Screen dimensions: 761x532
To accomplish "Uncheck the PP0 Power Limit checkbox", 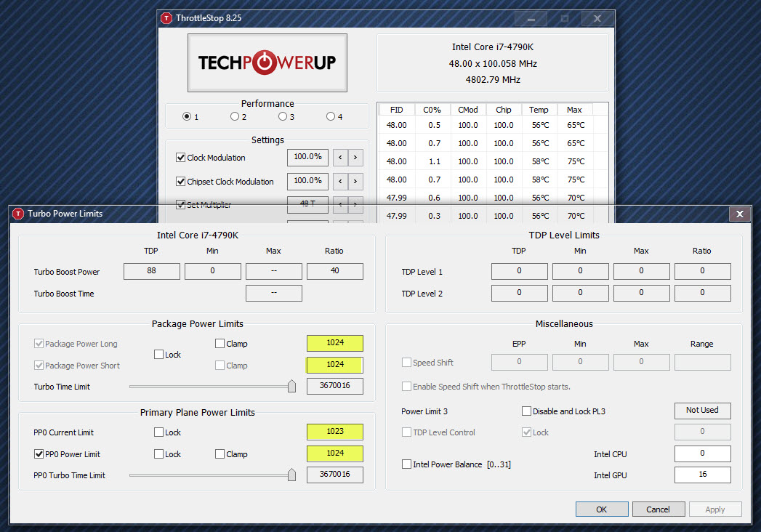I will pos(39,454).
